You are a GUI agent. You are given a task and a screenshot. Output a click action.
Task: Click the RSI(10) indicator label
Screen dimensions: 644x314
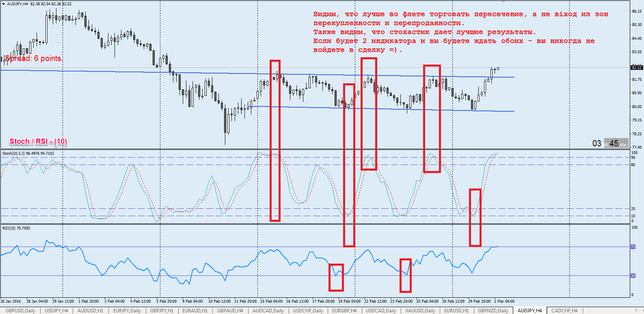[16, 228]
